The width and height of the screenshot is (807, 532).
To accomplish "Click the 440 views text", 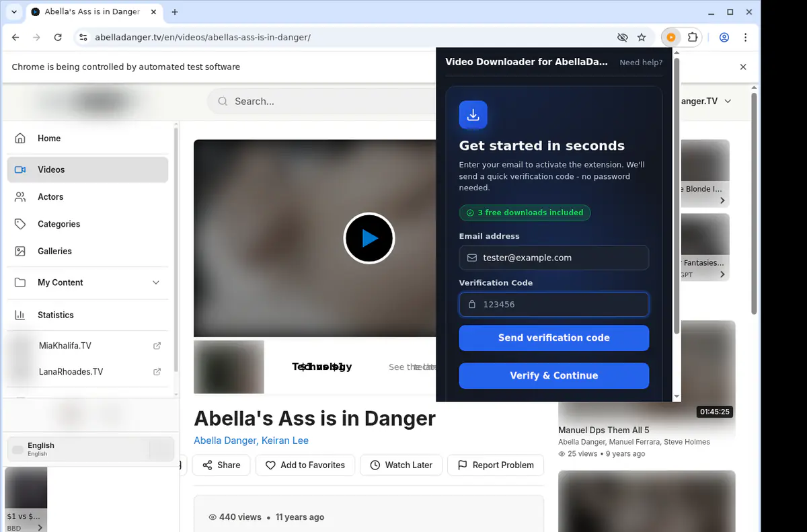I will [240, 517].
